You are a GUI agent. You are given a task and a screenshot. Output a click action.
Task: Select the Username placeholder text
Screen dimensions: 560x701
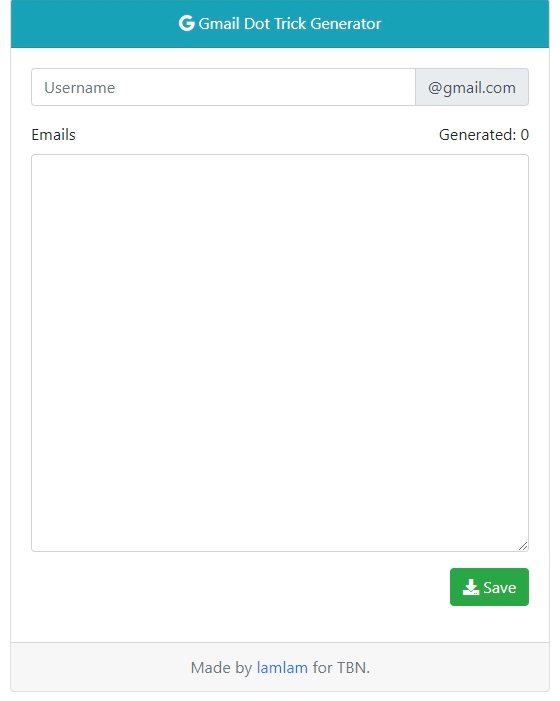(x=80, y=88)
